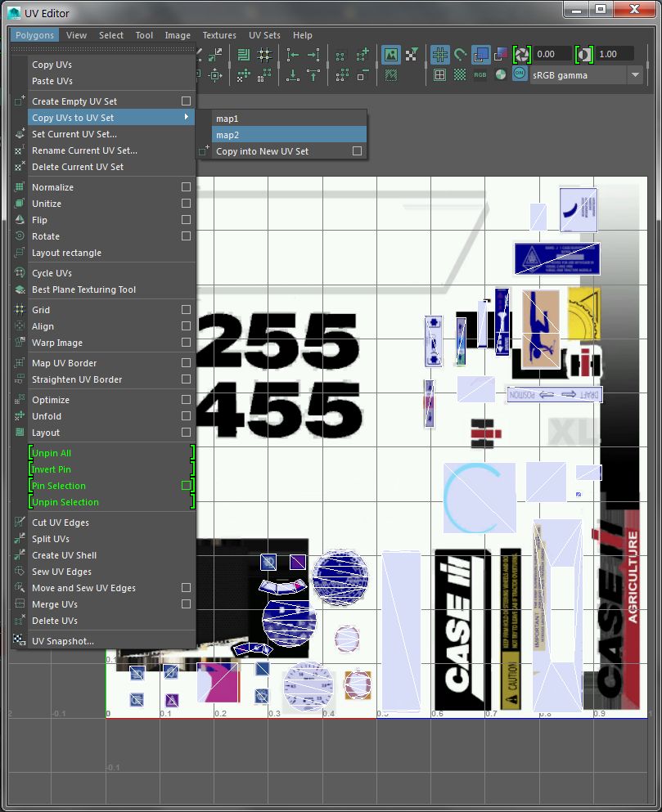The image size is (662, 812).
Task: Open the Help menu
Action: coord(302,35)
